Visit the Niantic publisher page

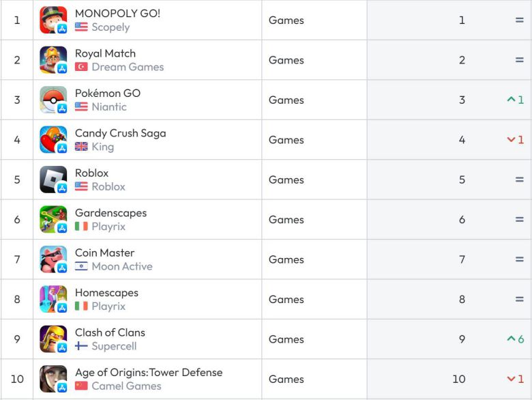pyautogui.click(x=109, y=106)
